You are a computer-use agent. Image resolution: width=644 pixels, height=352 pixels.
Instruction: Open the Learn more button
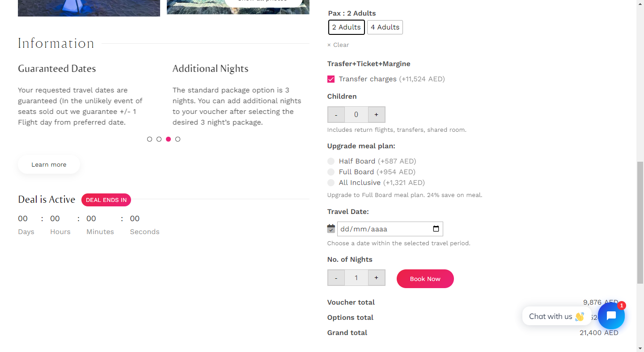pyautogui.click(x=49, y=164)
